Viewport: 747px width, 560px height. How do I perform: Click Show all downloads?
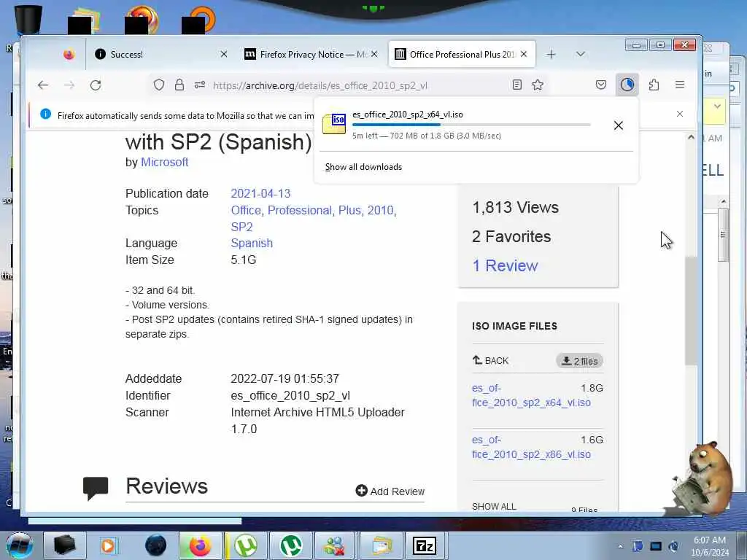point(363,167)
